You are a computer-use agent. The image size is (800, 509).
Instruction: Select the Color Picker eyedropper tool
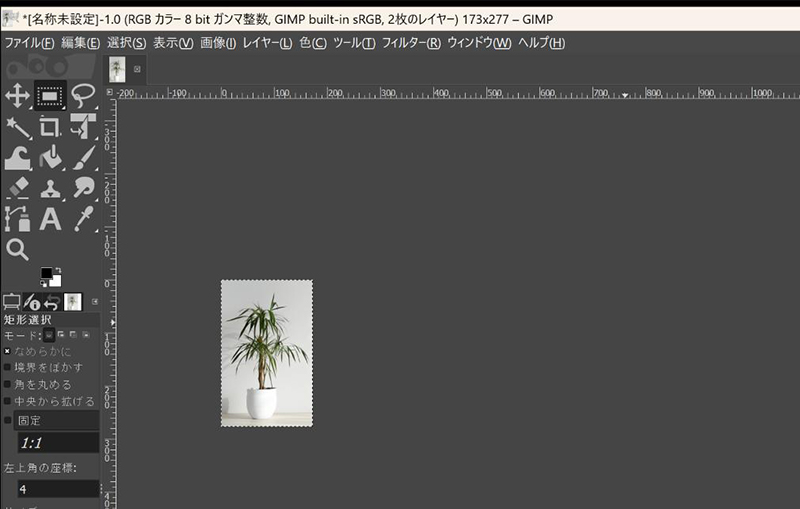[84, 219]
